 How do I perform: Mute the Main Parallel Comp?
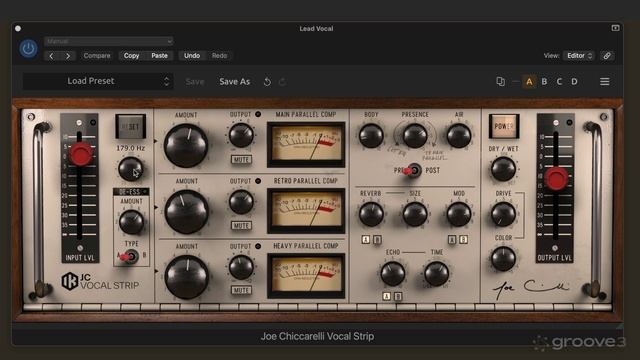click(241, 160)
